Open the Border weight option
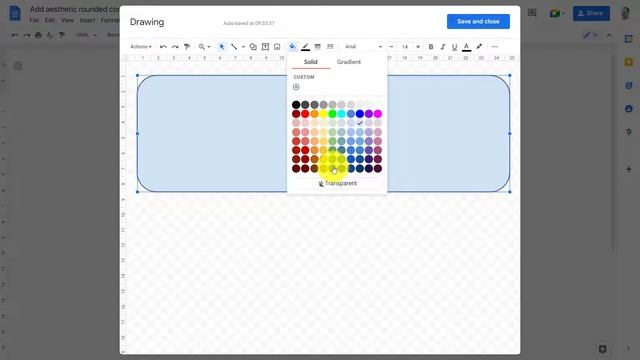The width and height of the screenshot is (640, 360). 318,47
